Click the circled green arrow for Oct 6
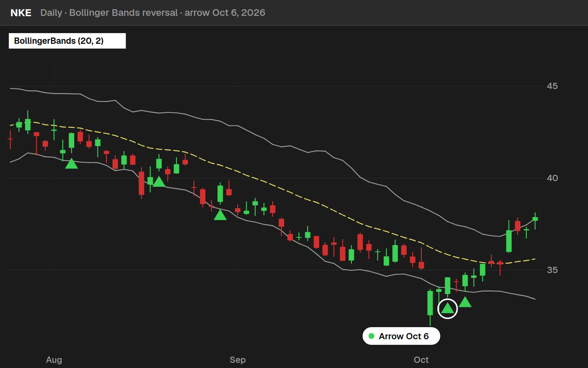 (447, 308)
